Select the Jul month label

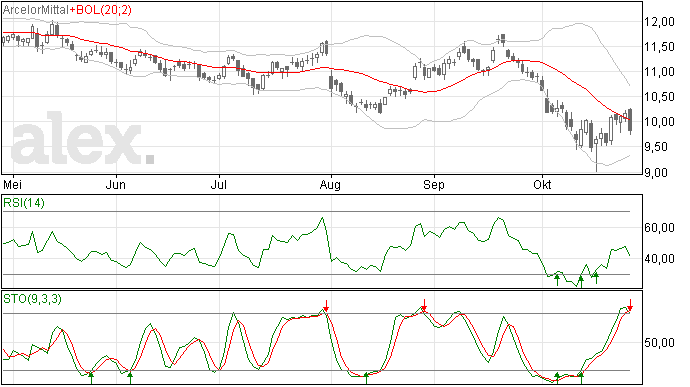click(x=218, y=184)
